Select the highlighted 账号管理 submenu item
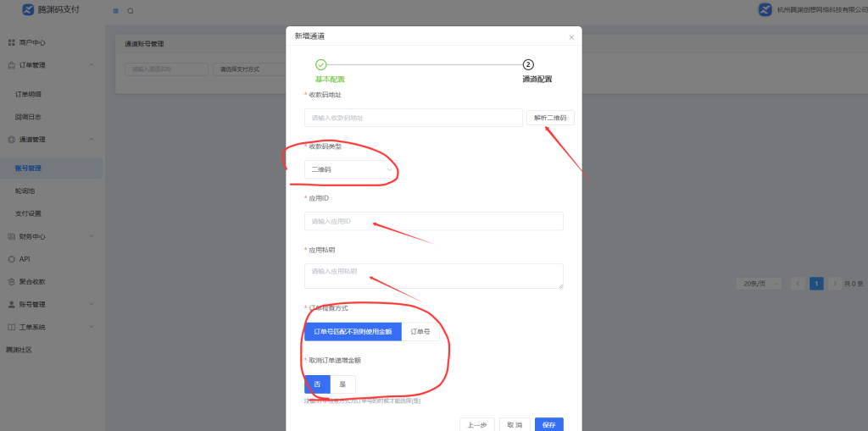 [52, 169]
